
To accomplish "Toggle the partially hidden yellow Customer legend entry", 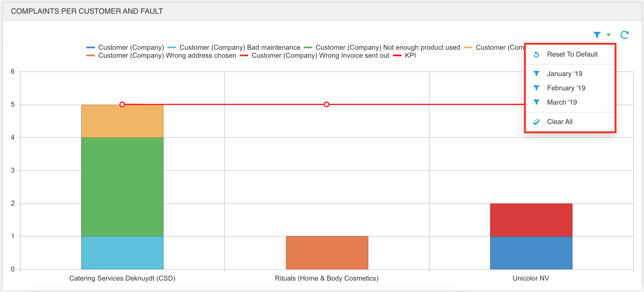I will [494, 47].
